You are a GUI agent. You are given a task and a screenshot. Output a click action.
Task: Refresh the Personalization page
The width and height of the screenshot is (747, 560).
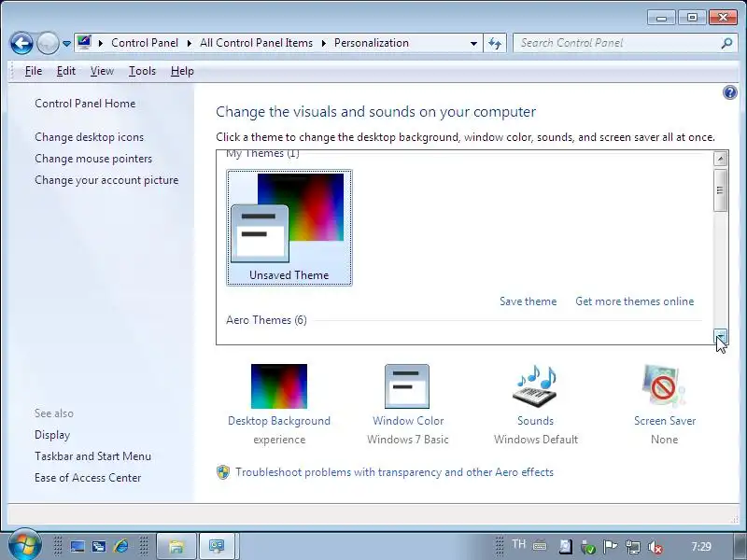point(495,43)
